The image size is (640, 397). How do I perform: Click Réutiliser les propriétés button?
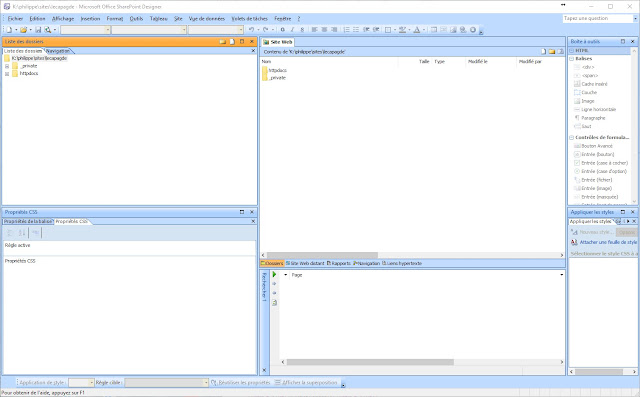[x=241, y=383]
